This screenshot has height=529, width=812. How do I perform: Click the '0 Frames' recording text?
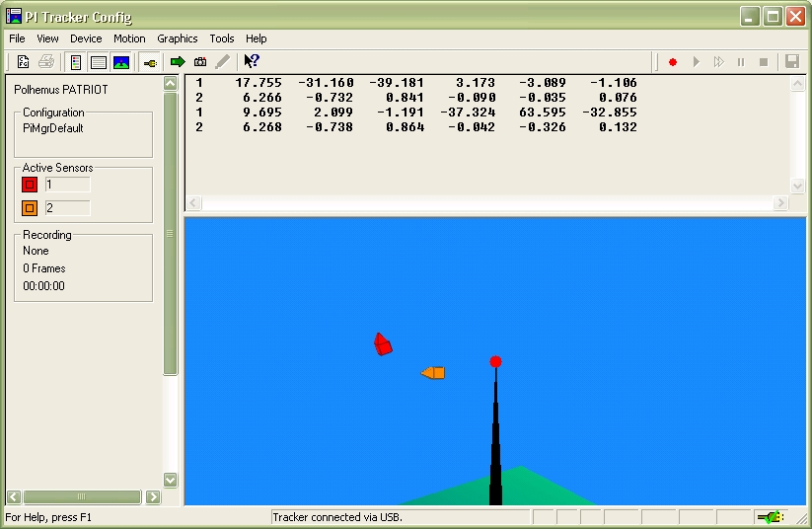click(44, 268)
